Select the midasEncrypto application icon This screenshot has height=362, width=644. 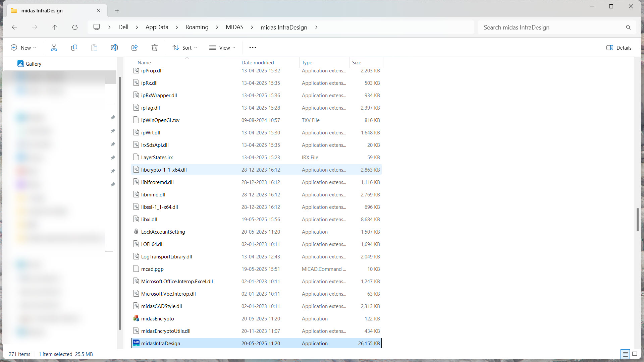tap(136, 318)
